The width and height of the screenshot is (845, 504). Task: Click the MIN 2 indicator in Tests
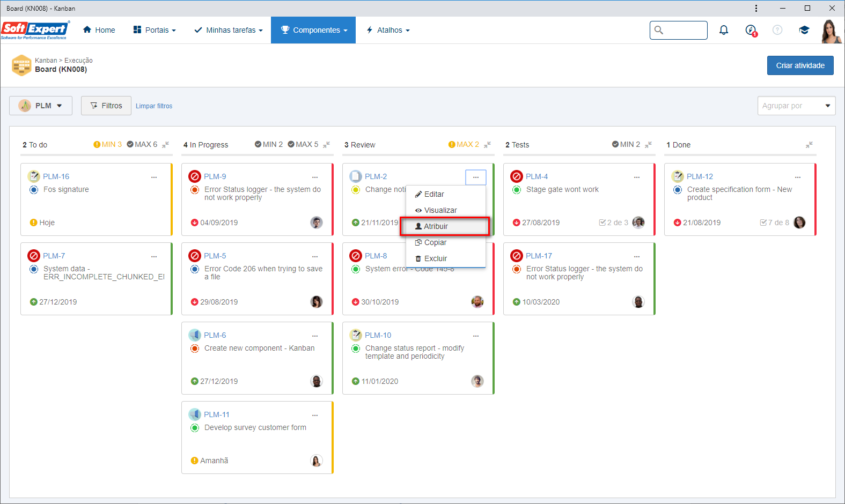click(626, 144)
